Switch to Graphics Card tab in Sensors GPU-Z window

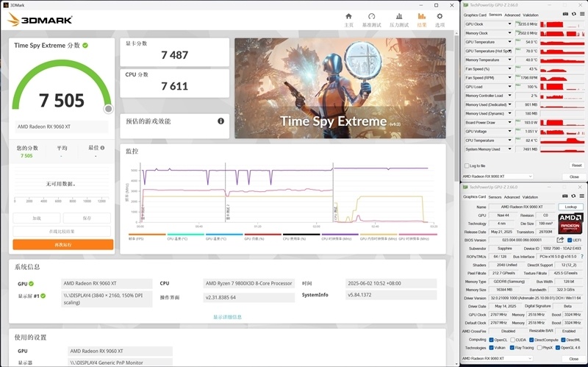(x=475, y=15)
